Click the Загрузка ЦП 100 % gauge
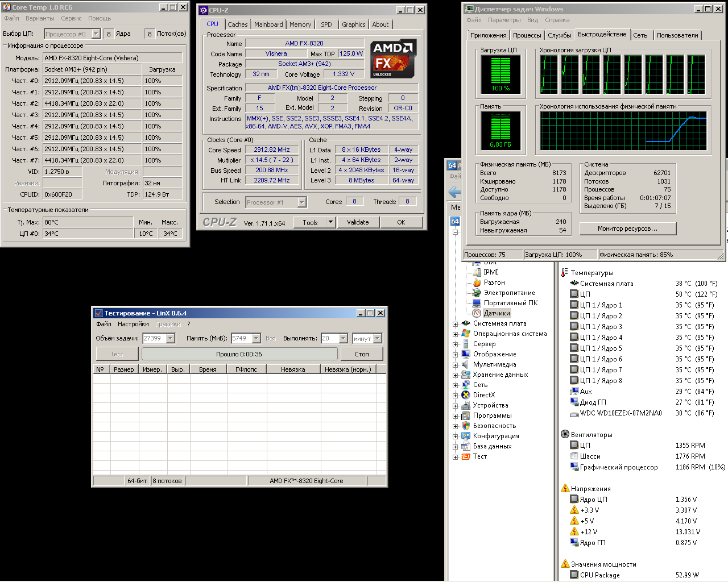The height and width of the screenshot is (582, 728). point(500,74)
